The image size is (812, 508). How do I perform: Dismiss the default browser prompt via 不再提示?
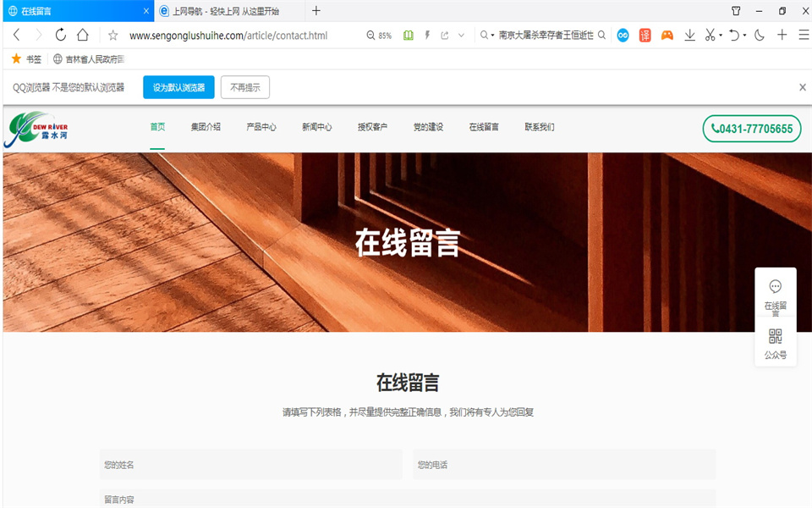pos(244,87)
